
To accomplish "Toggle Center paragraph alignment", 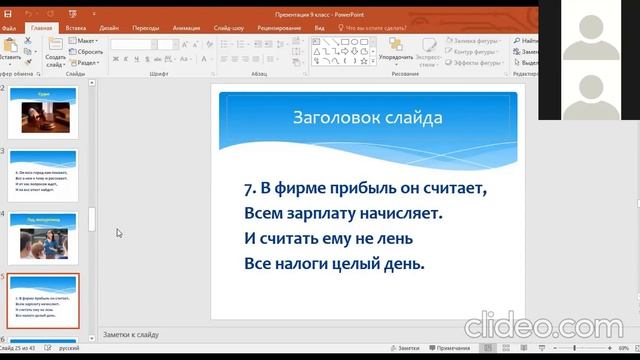I will point(235,60).
